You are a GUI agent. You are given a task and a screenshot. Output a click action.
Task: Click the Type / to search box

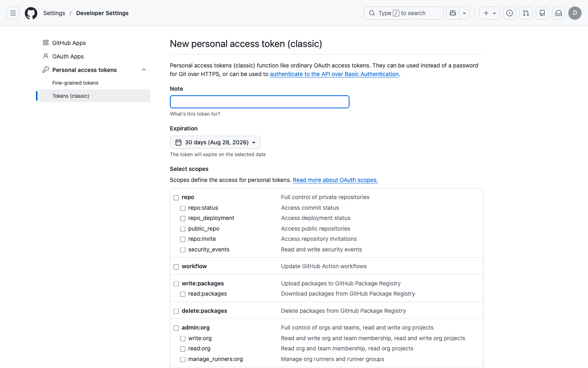click(x=403, y=13)
